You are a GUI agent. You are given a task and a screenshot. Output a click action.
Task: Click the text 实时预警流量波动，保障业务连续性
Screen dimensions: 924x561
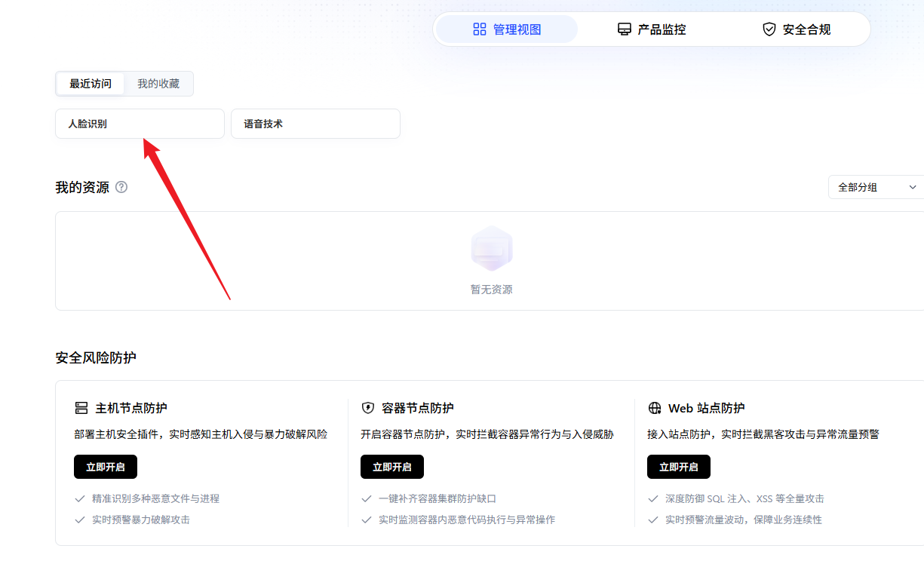point(744,520)
